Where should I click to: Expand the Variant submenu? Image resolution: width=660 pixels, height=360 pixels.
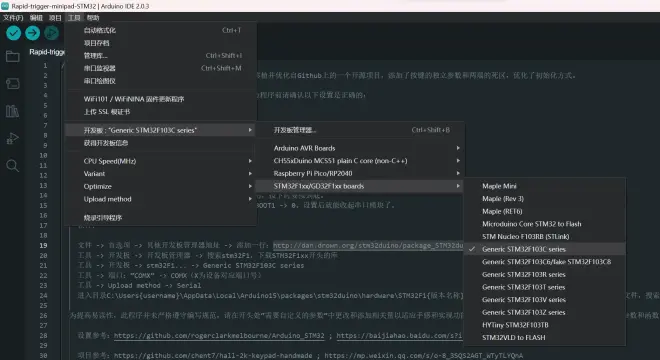(161, 173)
